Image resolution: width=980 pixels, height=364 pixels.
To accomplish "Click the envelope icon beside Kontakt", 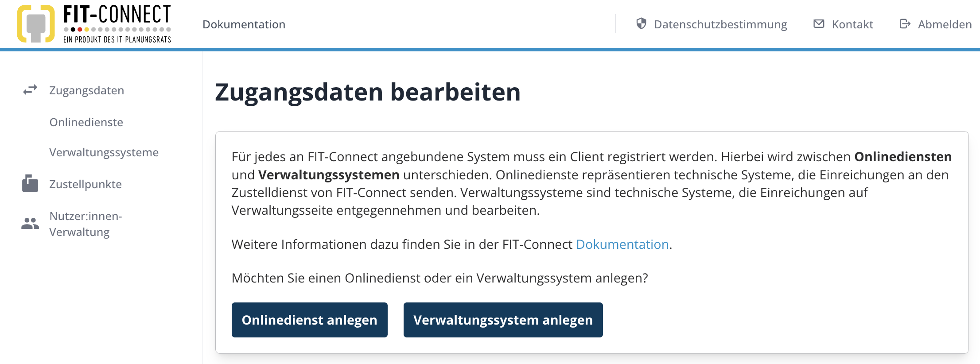I will point(819,24).
